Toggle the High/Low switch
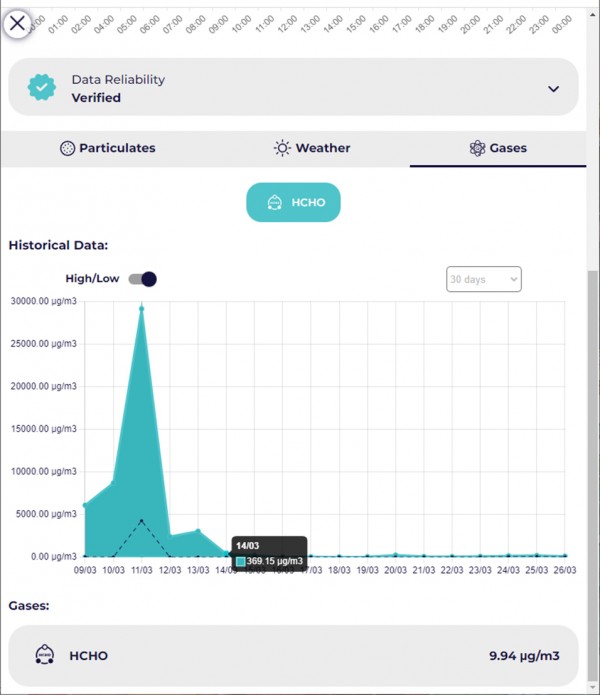 [x=143, y=279]
